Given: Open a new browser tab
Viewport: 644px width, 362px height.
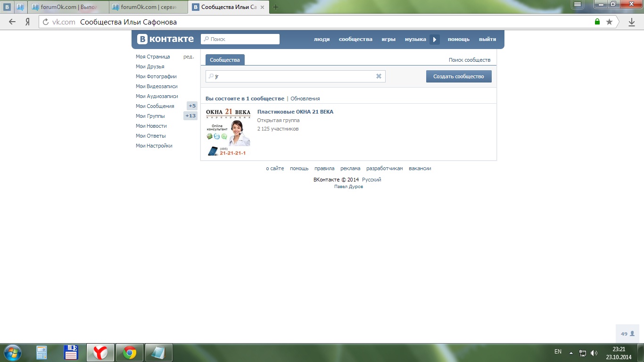Looking at the screenshot, I should point(276,7).
